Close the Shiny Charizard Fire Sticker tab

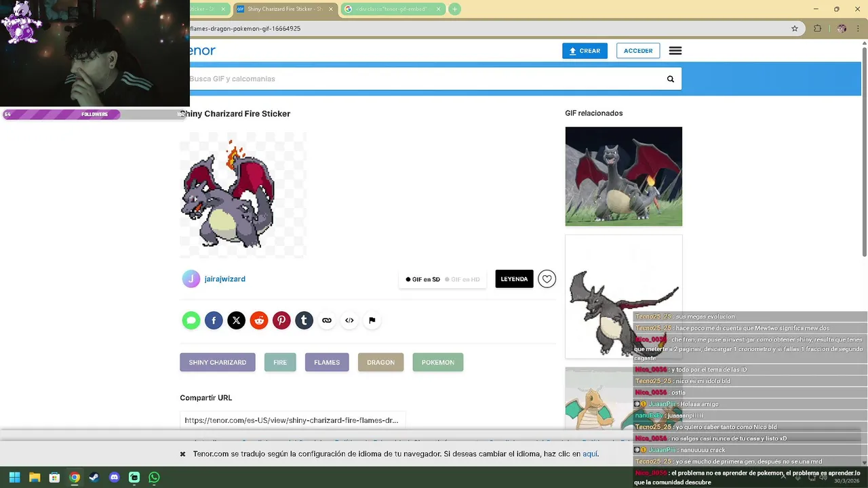331,9
